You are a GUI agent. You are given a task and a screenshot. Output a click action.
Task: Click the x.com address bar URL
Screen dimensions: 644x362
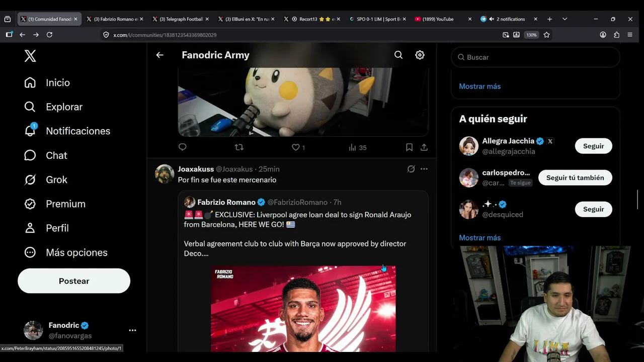click(x=165, y=35)
